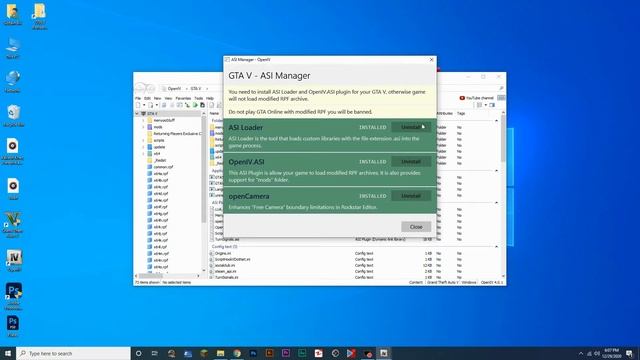The image size is (640, 360).
Task: Open the Help menu in OpenIV
Action: pyautogui.click(x=210, y=98)
